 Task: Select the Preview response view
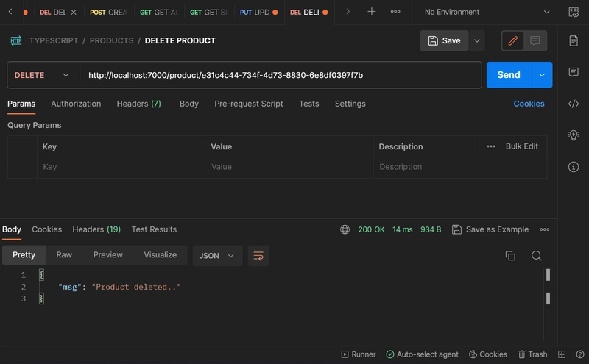click(x=107, y=254)
